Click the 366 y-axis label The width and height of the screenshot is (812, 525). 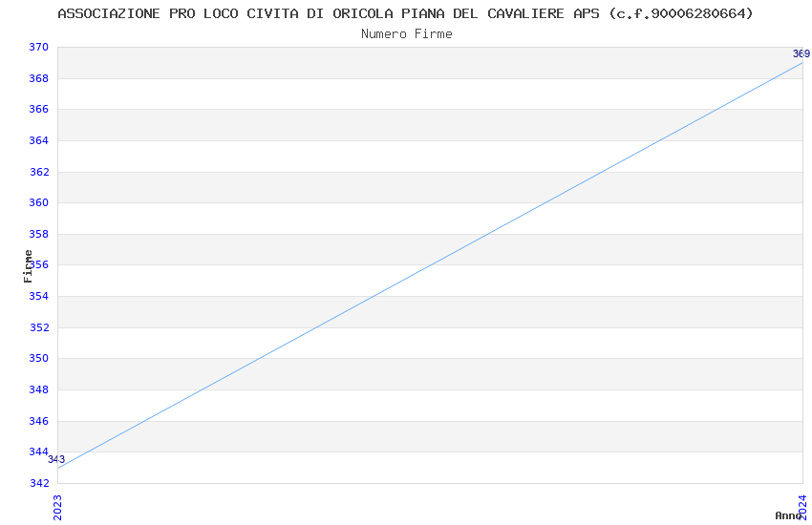[x=39, y=109]
